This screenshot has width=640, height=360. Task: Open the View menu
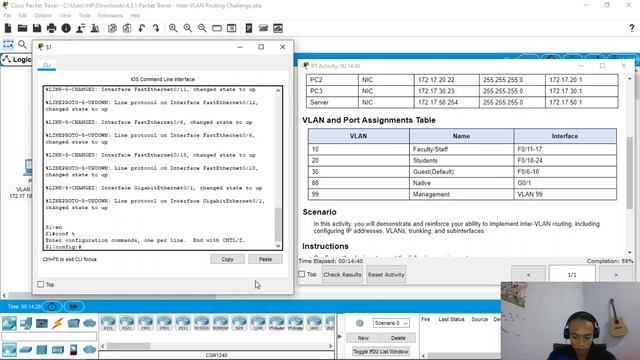64,15
